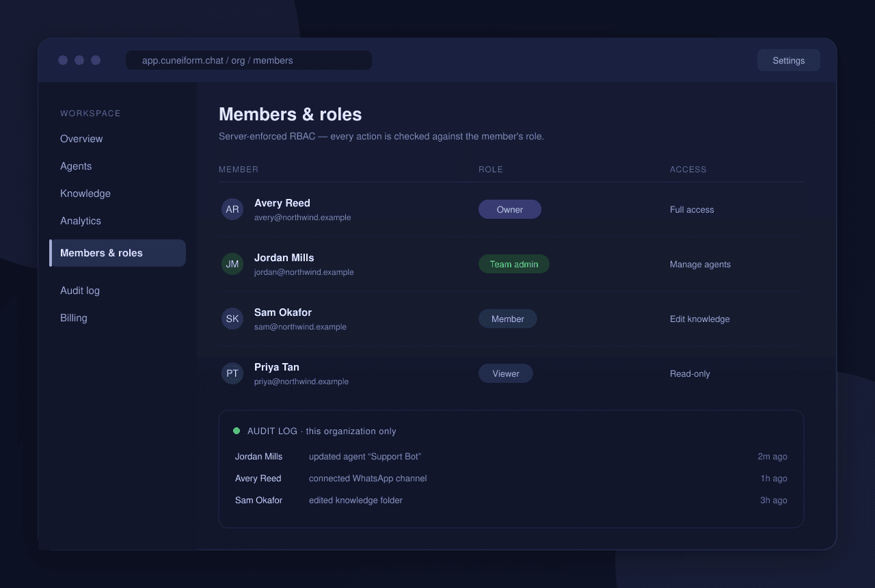Click the Member role badge
The width and height of the screenshot is (875, 588).
tap(508, 319)
